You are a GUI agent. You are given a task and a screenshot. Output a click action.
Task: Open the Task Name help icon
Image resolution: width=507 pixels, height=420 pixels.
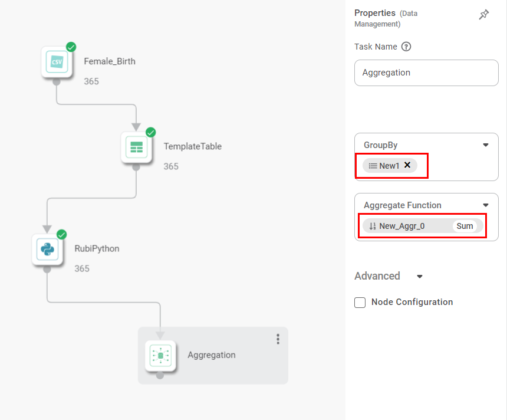coord(406,47)
